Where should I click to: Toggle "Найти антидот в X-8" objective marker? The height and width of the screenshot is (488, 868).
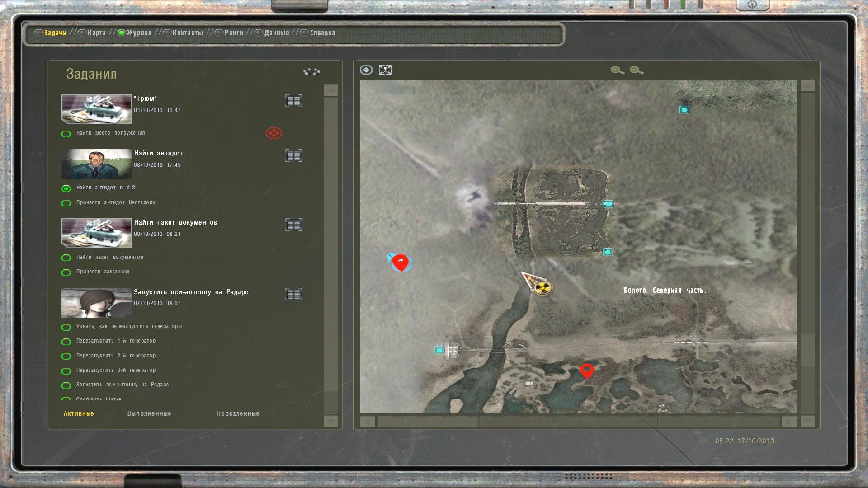click(x=66, y=188)
